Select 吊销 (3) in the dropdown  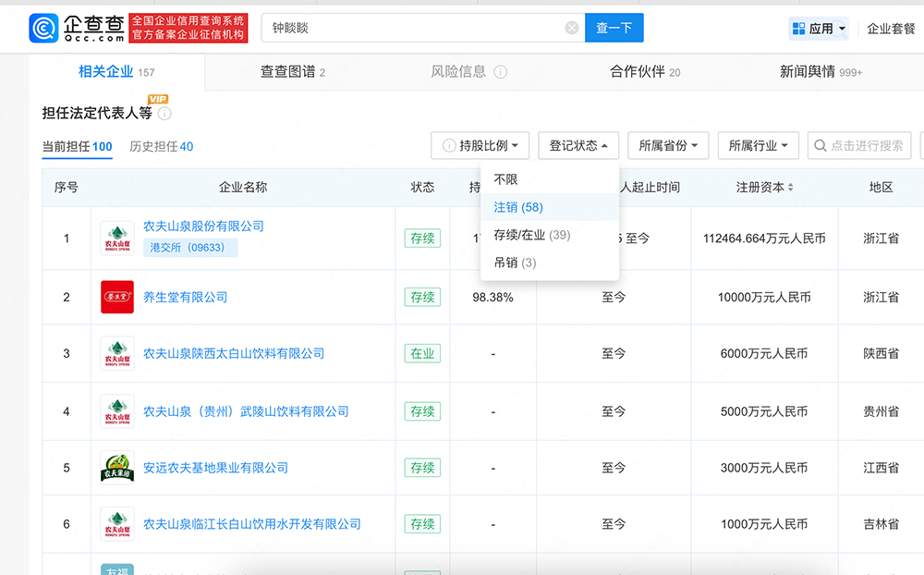click(x=515, y=263)
